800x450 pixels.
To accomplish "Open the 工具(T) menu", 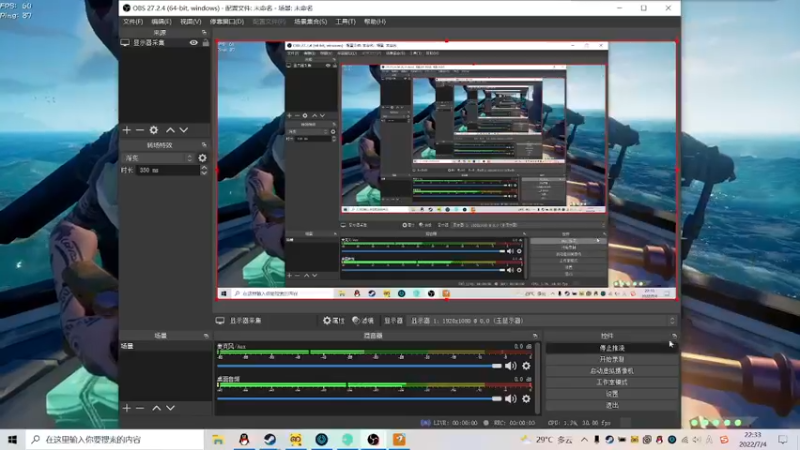I will point(345,22).
